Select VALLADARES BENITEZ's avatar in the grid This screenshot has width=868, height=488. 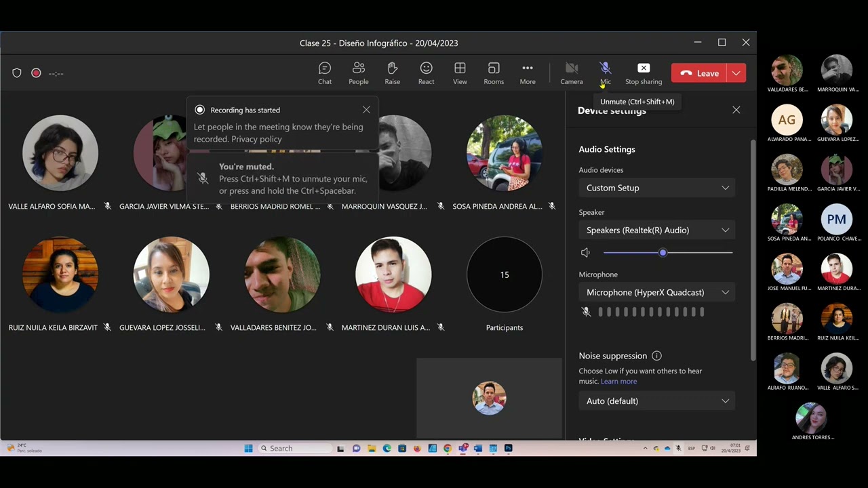[282, 274]
